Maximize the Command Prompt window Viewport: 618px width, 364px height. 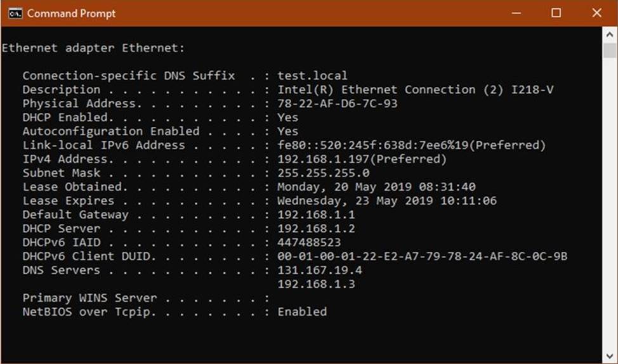coord(556,13)
